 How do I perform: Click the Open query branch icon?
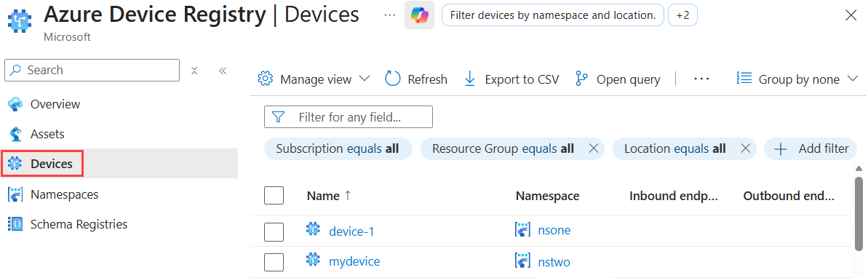(x=581, y=79)
